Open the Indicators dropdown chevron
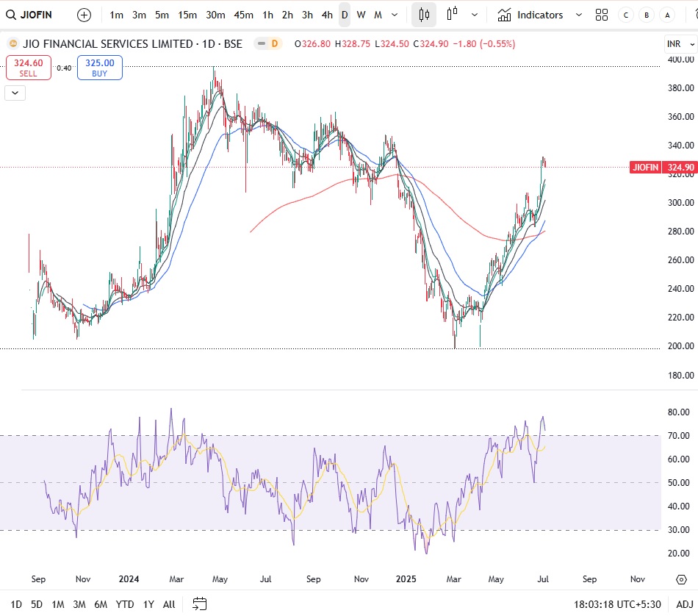This screenshot has height=616, width=698. point(578,15)
